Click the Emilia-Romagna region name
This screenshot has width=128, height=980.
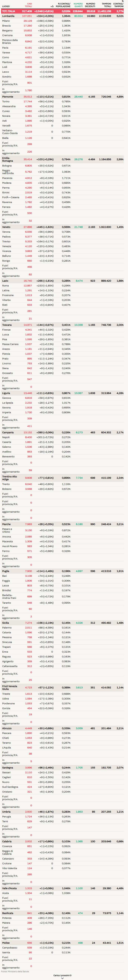pyautogui.click(x=7, y=159)
